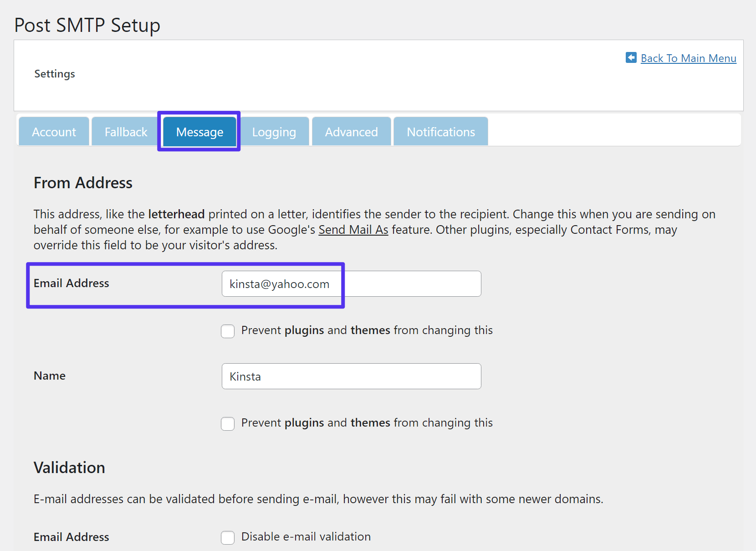
Task: Select the Message tab
Action: (x=199, y=132)
